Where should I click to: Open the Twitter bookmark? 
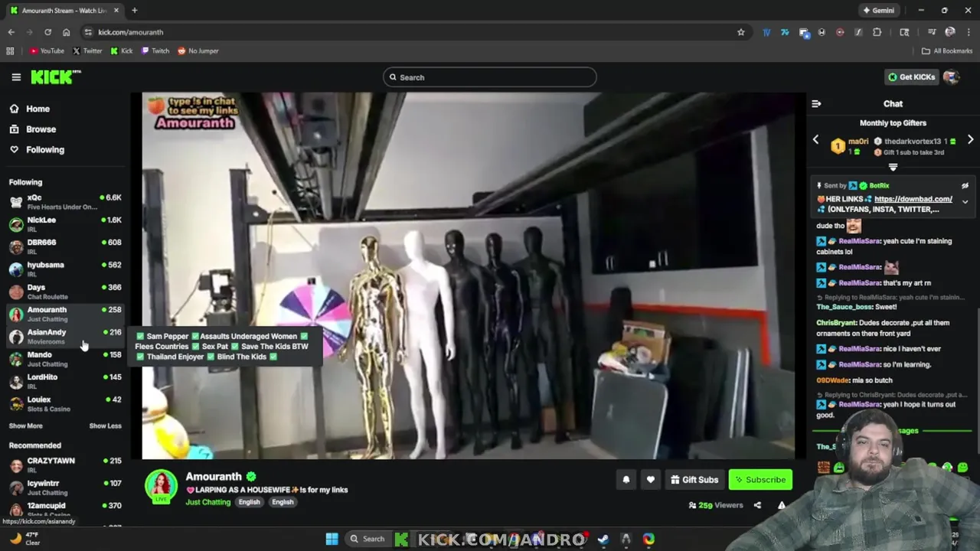coord(87,51)
